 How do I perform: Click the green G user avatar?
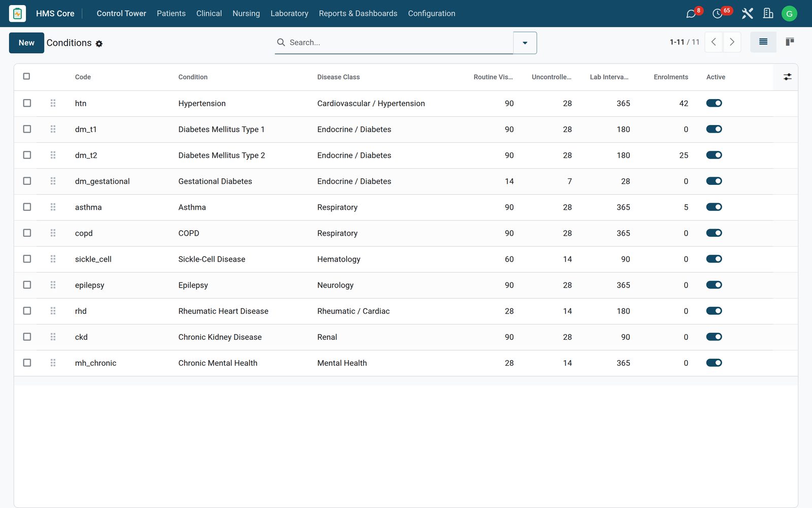(789, 14)
